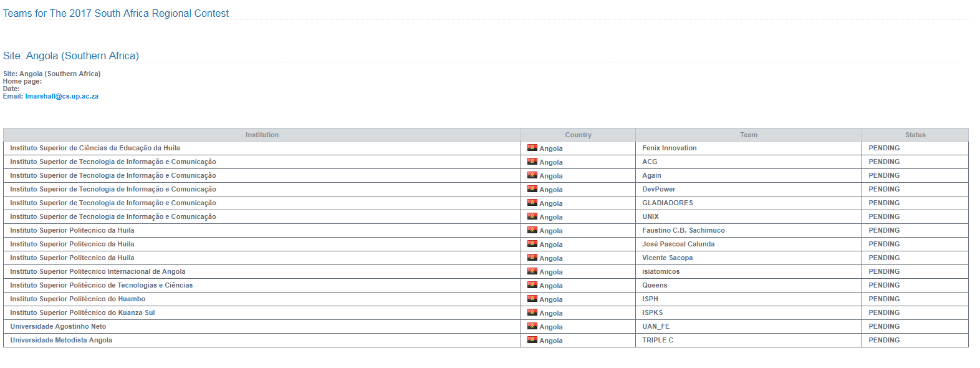Click the Angola flag in ISPKS row
980x368 pixels.
532,312
